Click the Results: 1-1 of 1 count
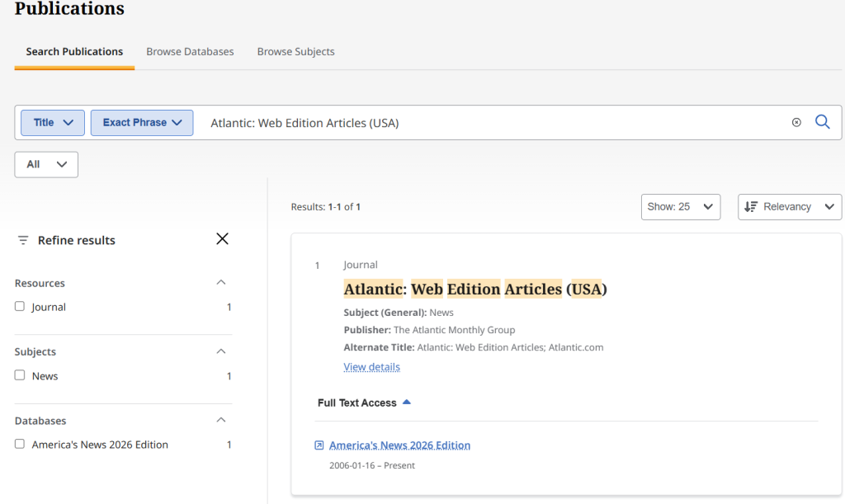This screenshot has height=504, width=845. [x=325, y=207]
